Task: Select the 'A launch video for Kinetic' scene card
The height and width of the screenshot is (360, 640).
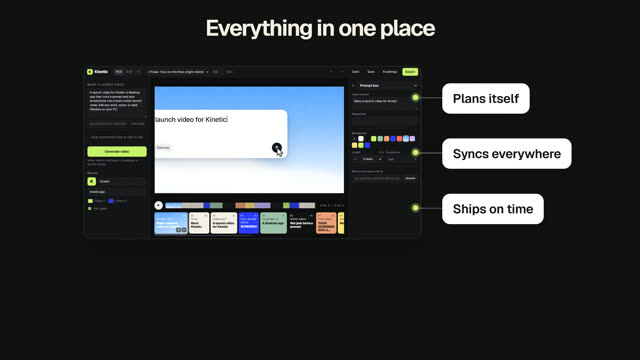Action: click(224, 223)
